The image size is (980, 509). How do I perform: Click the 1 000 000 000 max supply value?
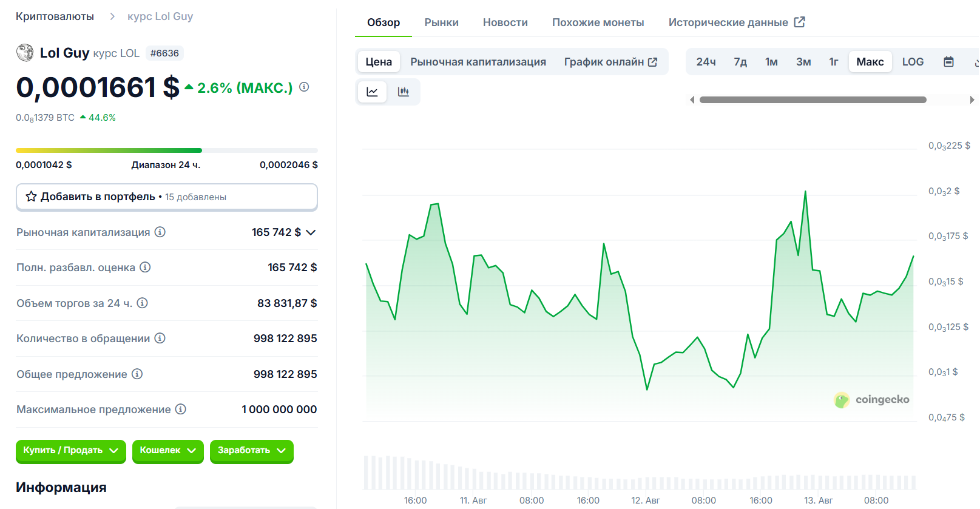coord(279,409)
